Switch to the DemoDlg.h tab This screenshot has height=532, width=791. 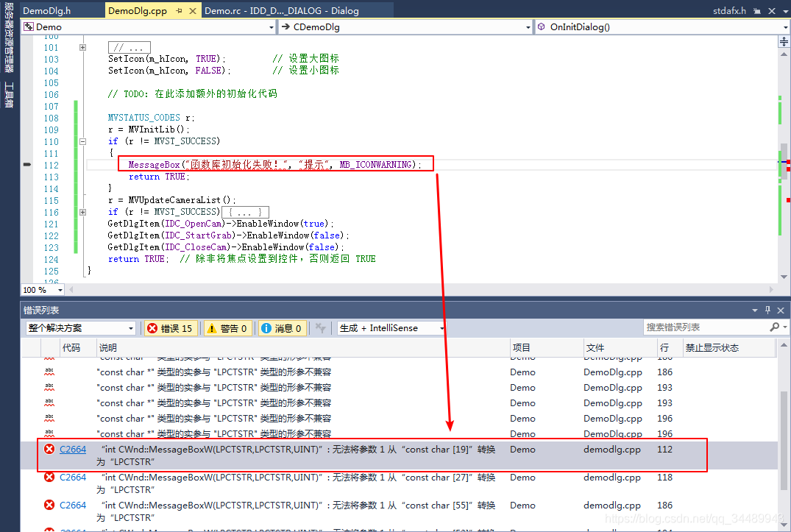coord(47,10)
